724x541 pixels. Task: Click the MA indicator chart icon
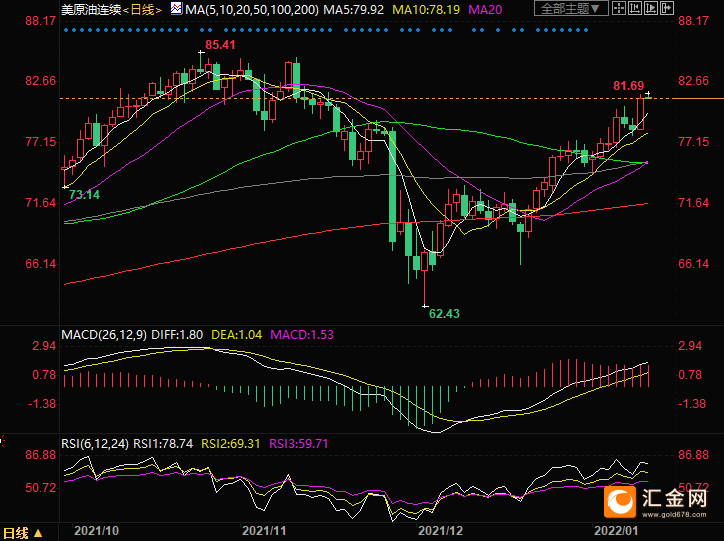tap(176, 8)
